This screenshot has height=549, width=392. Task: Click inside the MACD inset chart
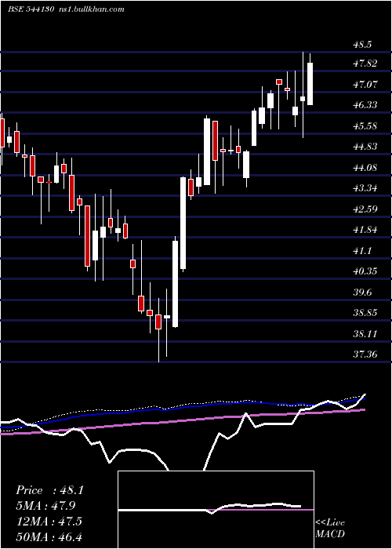tap(216, 510)
